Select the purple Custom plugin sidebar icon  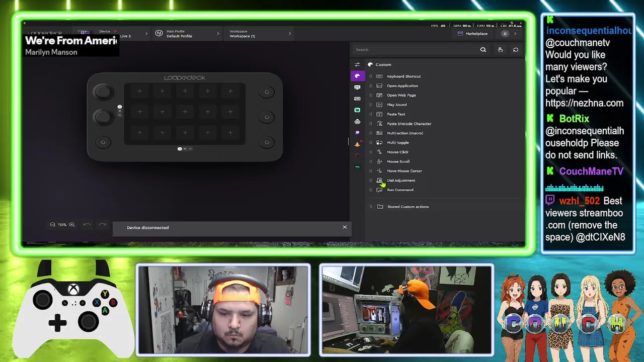[357, 76]
